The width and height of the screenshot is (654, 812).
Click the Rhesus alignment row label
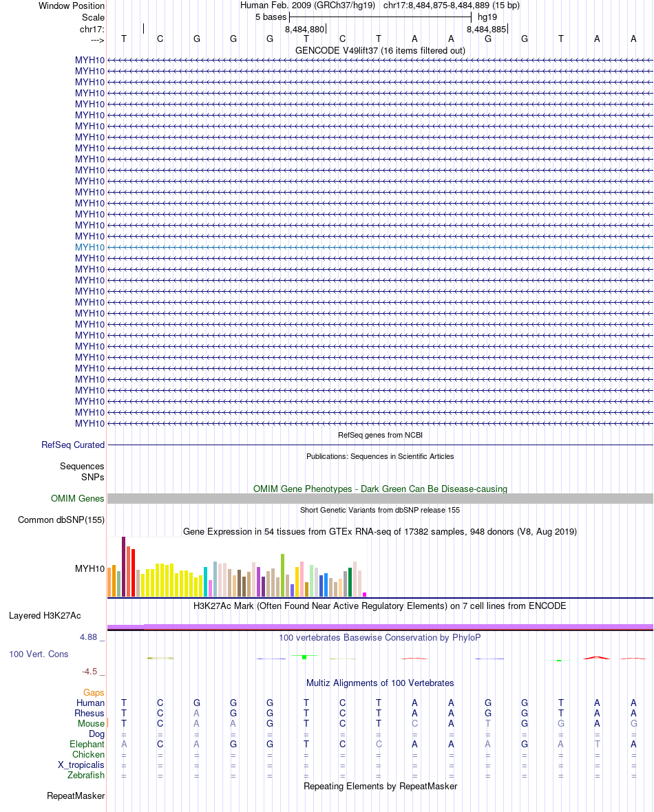pyautogui.click(x=89, y=713)
